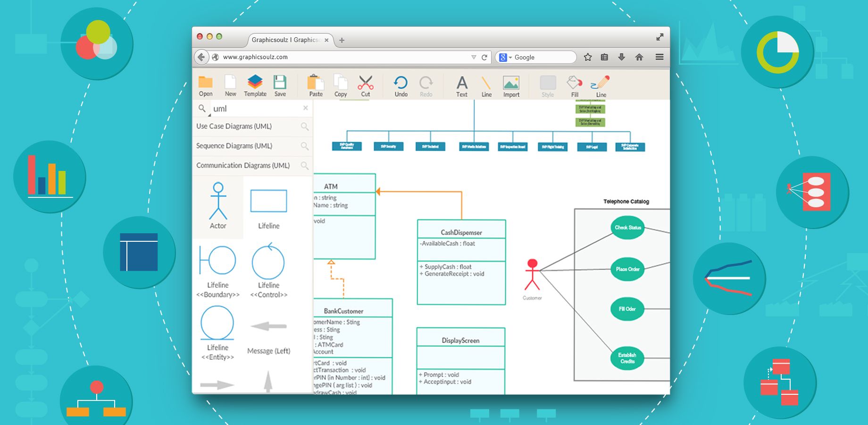
Task: Clear the uml search text
Action: point(305,108)
